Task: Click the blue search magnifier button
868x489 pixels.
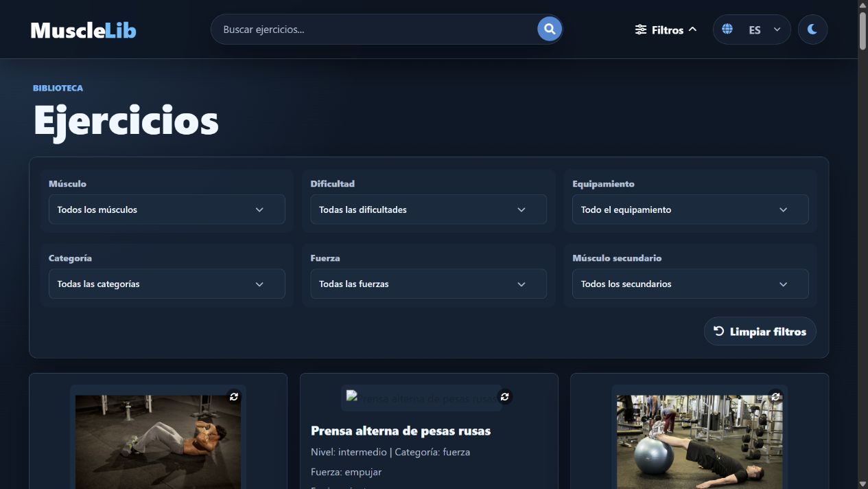Action: tap(549, 29)
